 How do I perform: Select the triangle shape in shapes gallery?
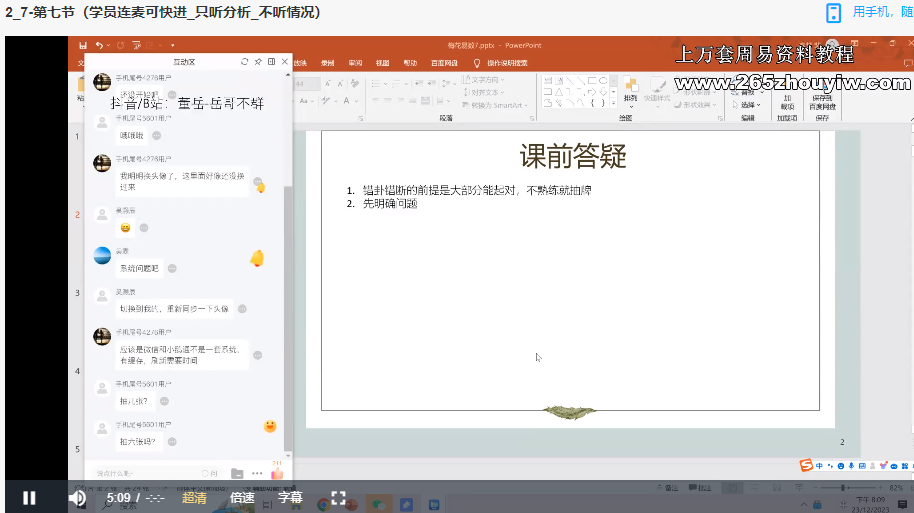tap(559, 92)
